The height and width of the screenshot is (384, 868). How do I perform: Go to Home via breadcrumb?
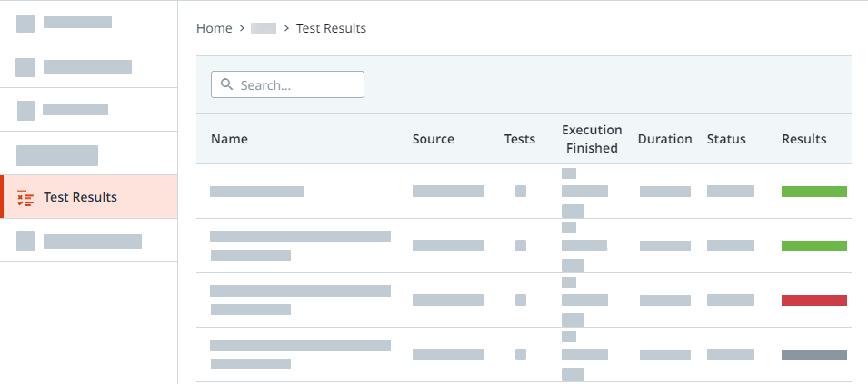pos(215,28)
